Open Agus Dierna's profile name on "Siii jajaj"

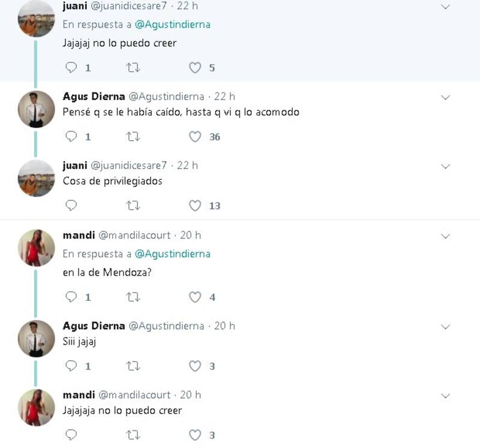click(x=94, y=326)
